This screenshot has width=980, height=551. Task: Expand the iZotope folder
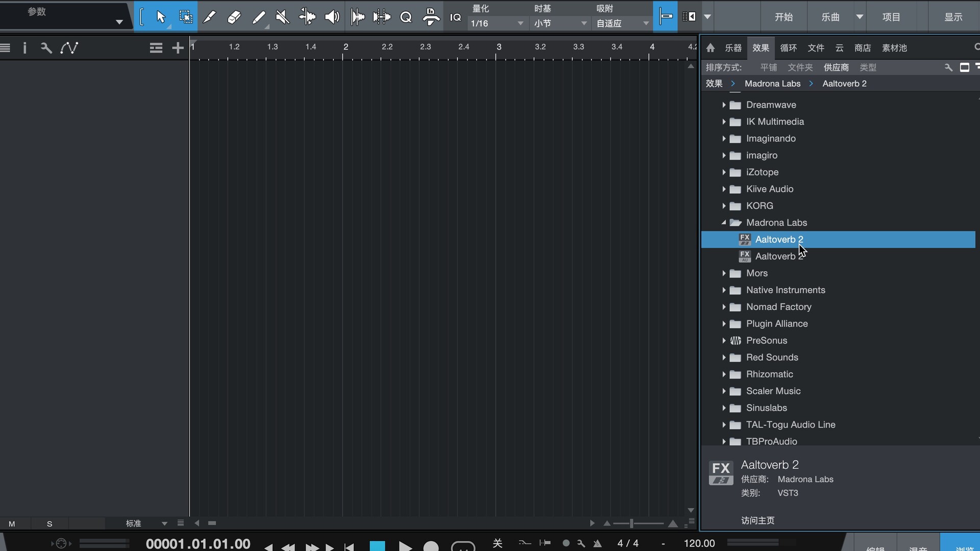(x=724, y=172)
